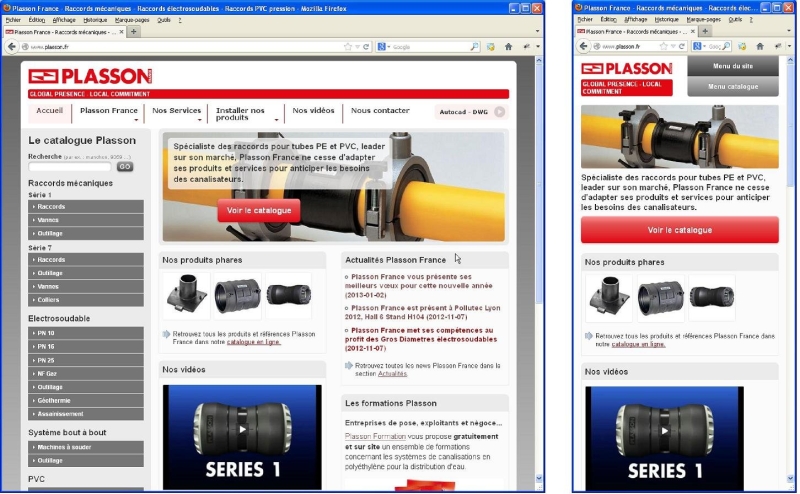Image resolution: width=800 pixels, height=494 pixels.
Task: Open Plasson Formation link
Action: [x=375, y=437]
